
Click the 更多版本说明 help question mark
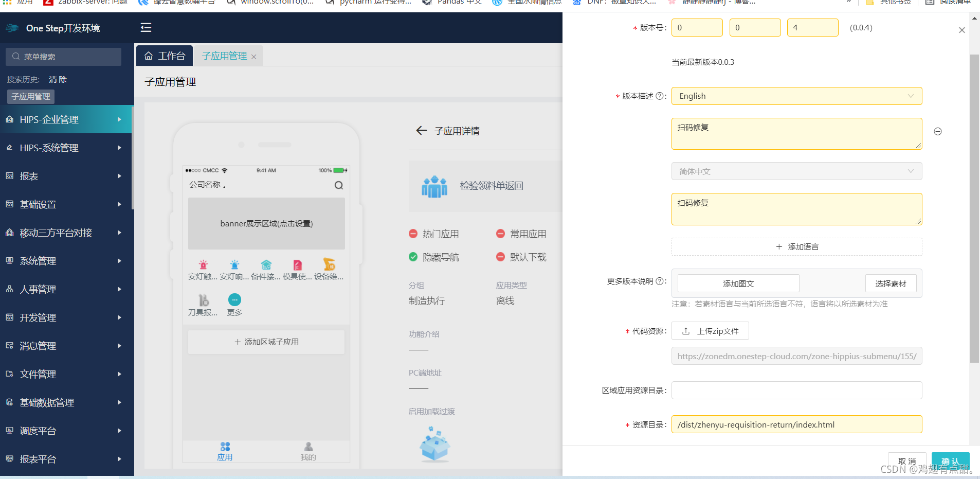point(660,281)
